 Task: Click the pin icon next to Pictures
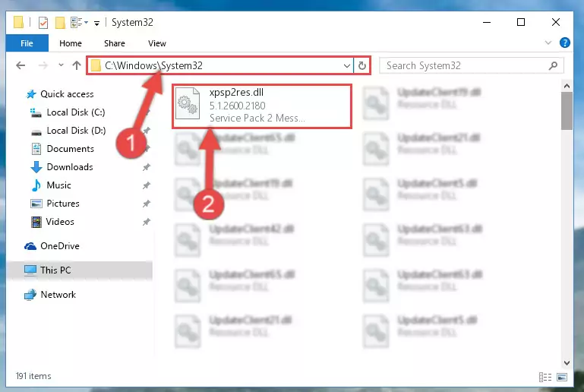[x=147, y=204]
